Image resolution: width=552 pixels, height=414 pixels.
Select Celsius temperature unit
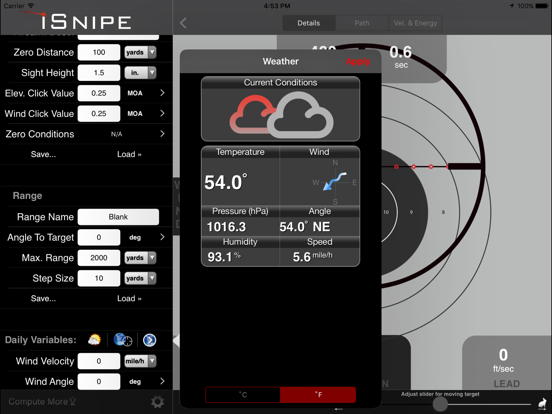(243, 395)
